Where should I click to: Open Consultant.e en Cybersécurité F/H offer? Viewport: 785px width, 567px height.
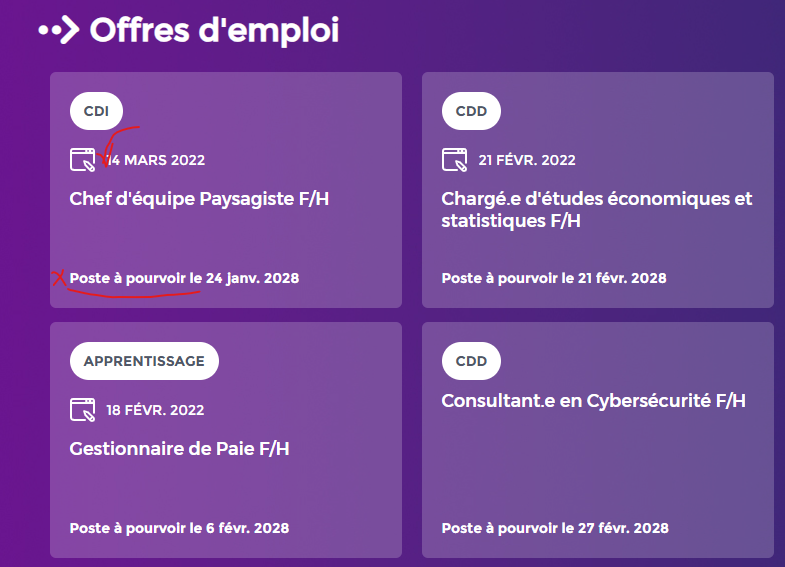tap(594, 401)
